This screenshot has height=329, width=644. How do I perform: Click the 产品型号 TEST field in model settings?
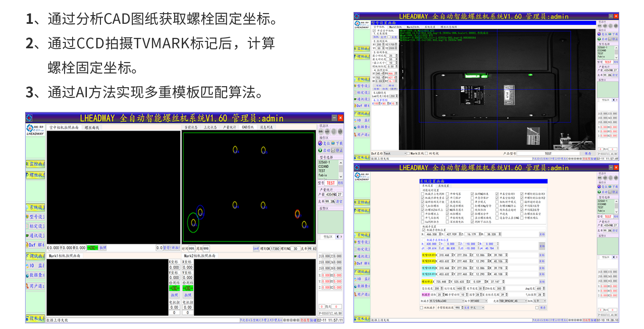coord(548,154)
